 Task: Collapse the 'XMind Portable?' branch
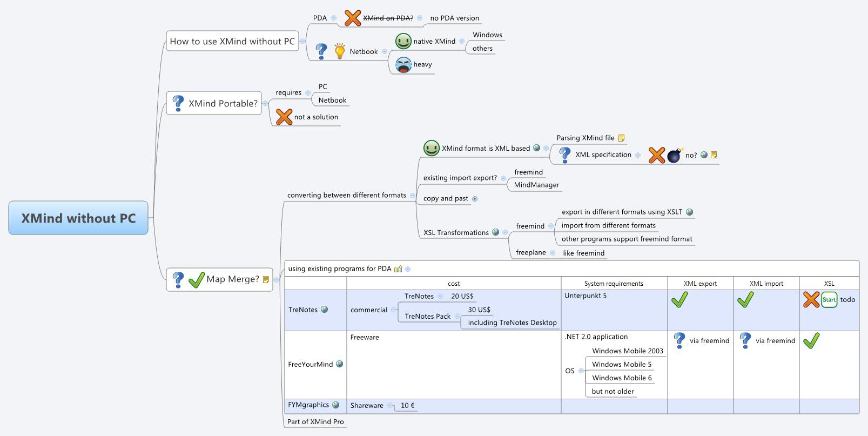(265, 103)
